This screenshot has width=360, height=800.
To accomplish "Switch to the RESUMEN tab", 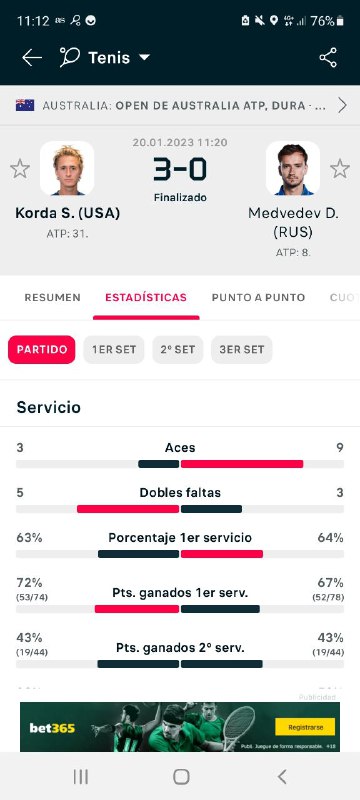I will tap(53, 297).
